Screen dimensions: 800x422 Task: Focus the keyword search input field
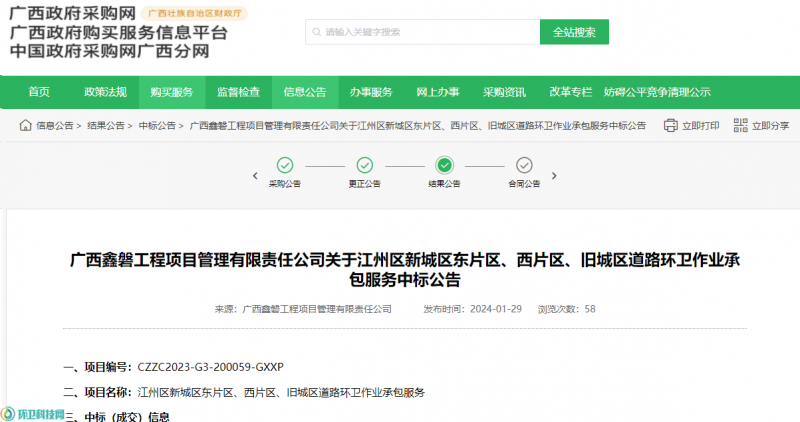[422, 32]
